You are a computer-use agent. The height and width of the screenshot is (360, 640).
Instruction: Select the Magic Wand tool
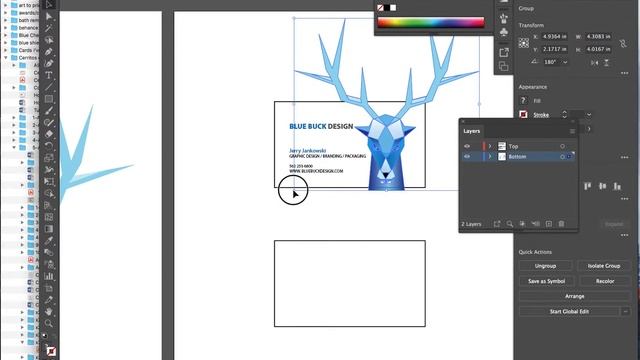click(49, 28)
